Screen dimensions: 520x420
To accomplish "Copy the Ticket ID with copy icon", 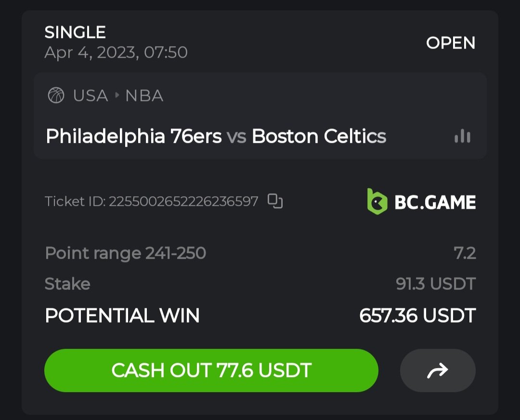I will point(275,201).
